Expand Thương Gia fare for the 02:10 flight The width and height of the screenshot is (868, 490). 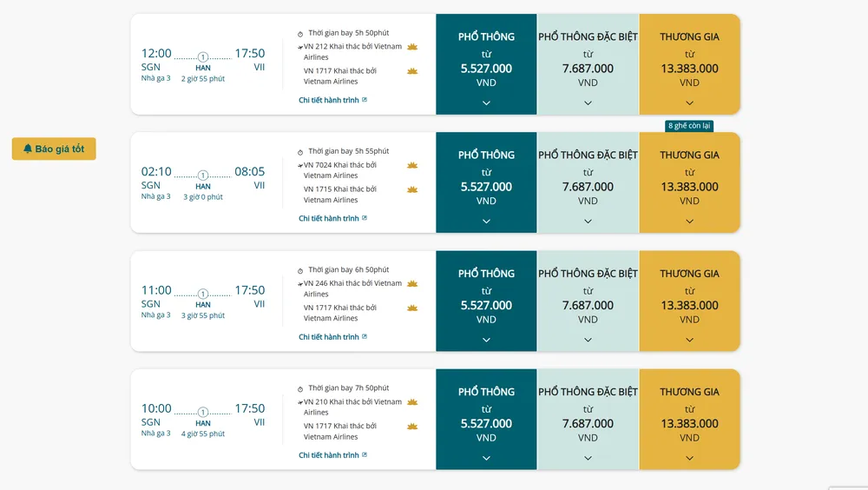(x=689, y=221)
